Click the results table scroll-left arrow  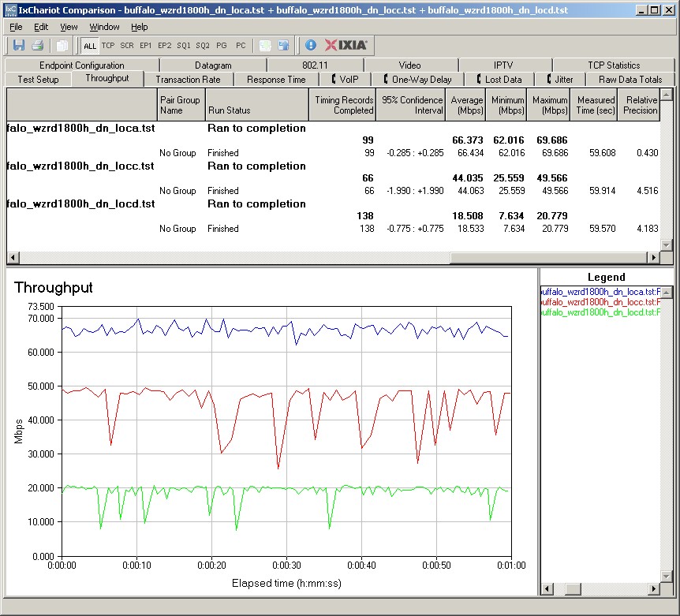(x=13, y=257)
